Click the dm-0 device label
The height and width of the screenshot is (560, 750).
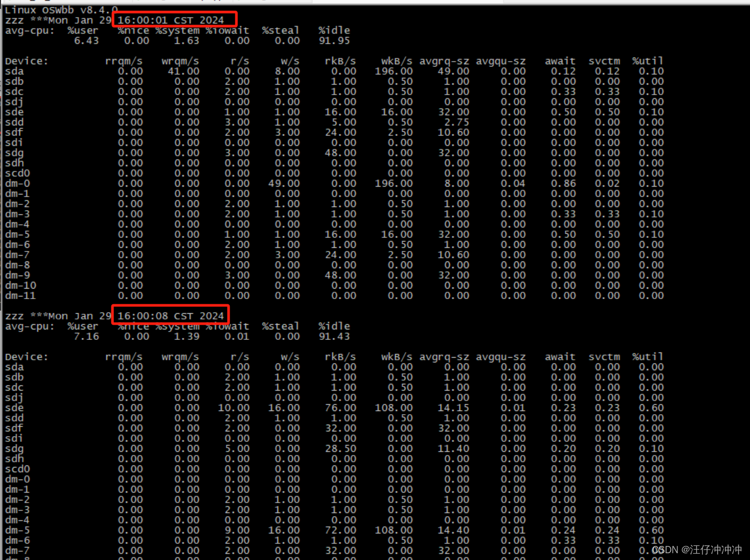(x=17, y=183)
